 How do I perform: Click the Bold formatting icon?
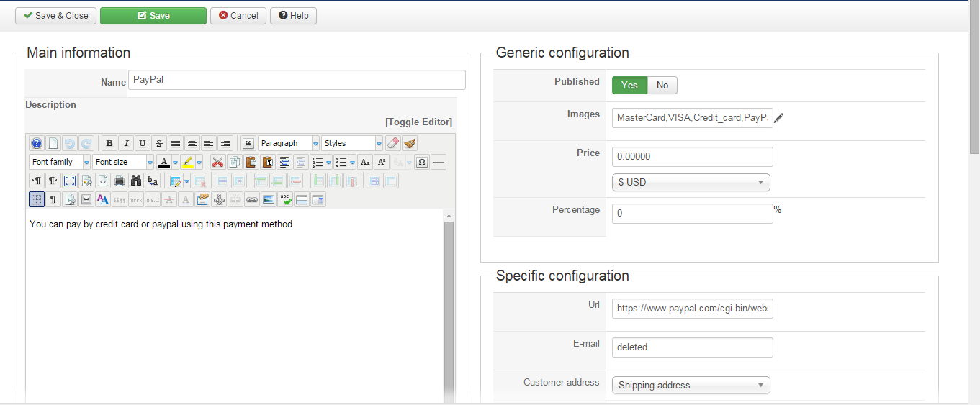[x=109, y=143]
